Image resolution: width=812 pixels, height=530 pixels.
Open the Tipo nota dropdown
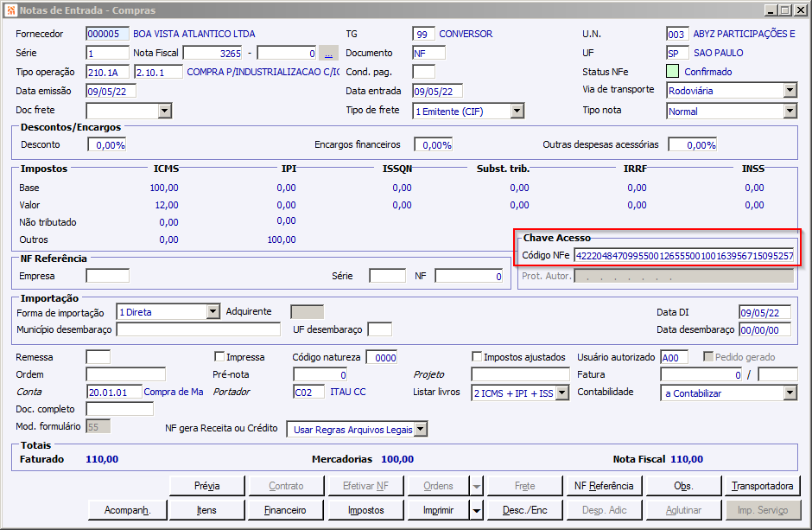coord(790,111)
